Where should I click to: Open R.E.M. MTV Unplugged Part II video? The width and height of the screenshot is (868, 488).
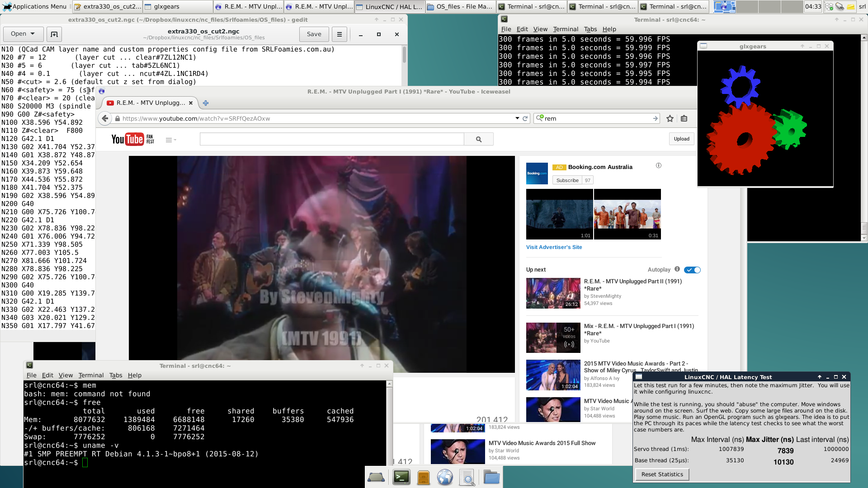pos(632,285)
